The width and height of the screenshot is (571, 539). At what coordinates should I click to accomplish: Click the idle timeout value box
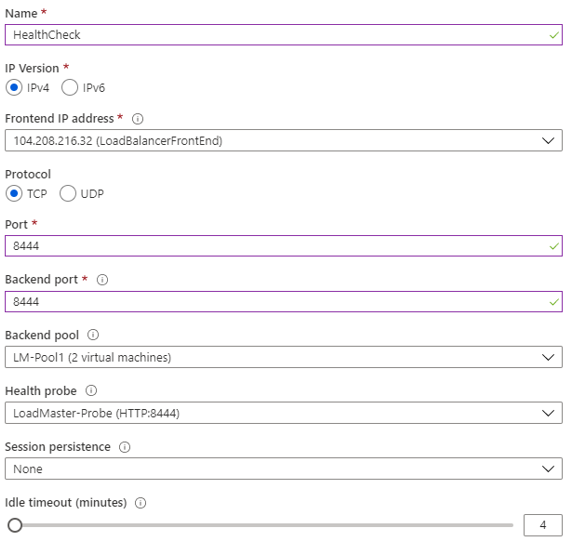tap(543, 525)
